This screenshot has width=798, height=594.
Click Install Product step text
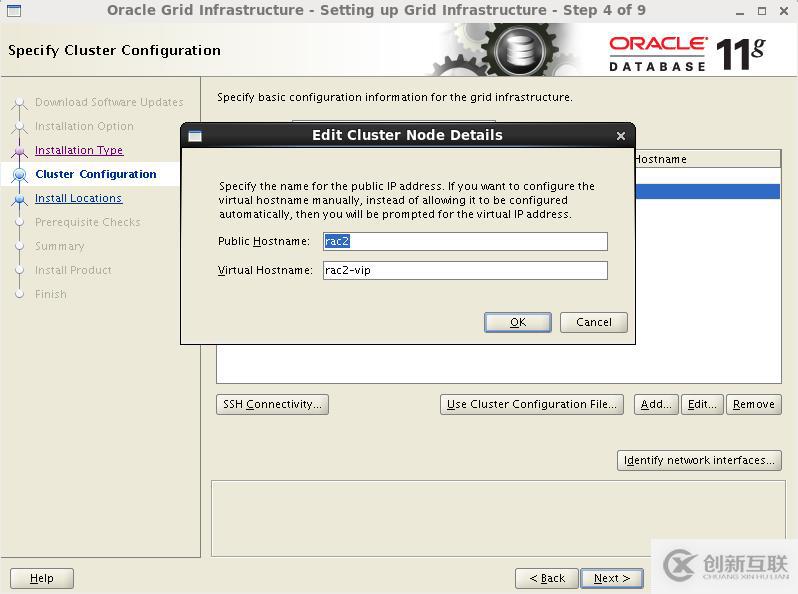point(73,270)
